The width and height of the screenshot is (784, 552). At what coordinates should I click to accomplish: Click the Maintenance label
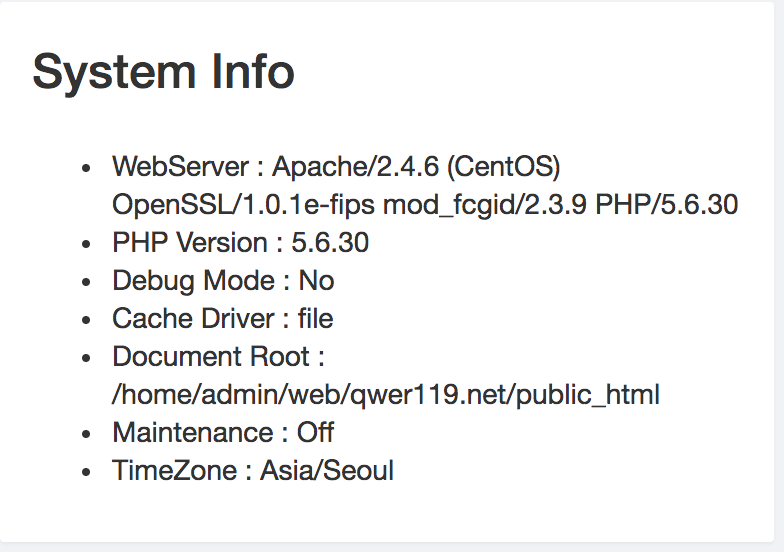click(193, 433)
